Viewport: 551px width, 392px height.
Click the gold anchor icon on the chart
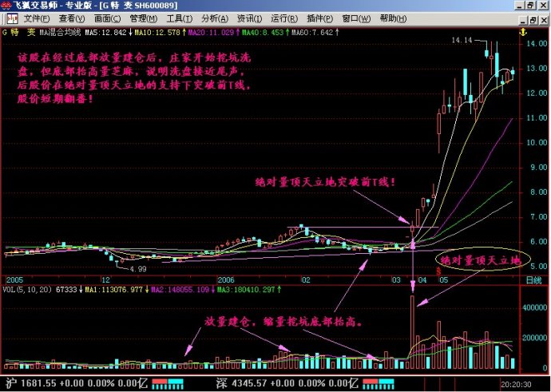pyautogui.click(x=523, y=32)
